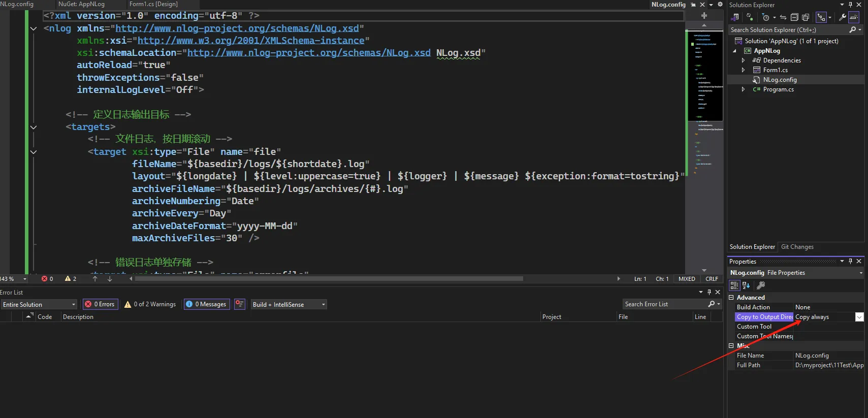Screen dimensions: 868x418
Task: Expand the Form1.cs node
Action: tap(743, 70)
